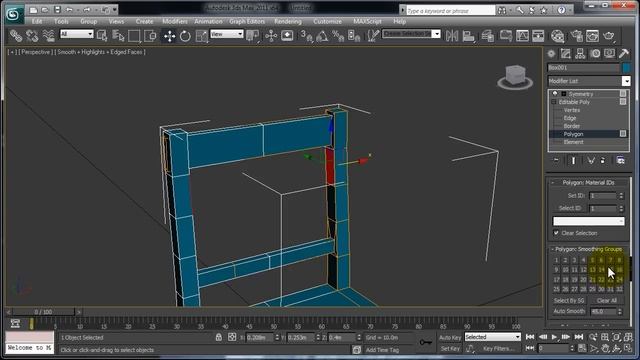Go to the end frame
This screenshot has width=640, height=360.
point(579,337)
